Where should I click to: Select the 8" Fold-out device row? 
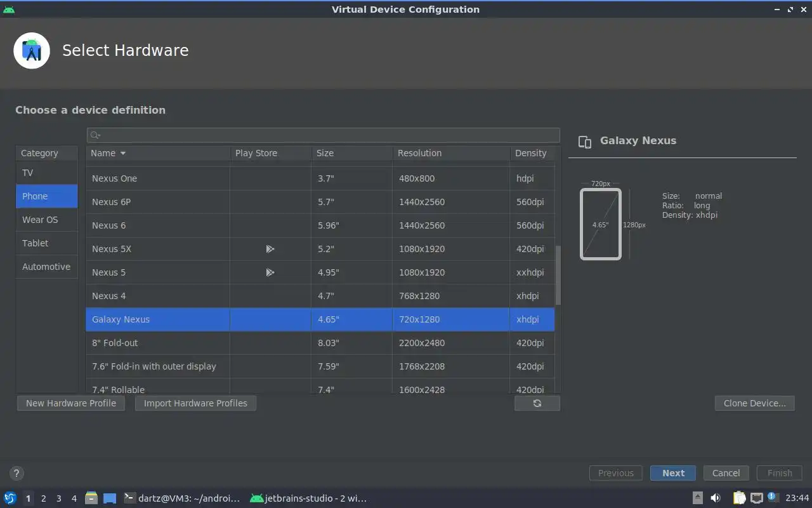pyautogui.click(x=320, y=343)
